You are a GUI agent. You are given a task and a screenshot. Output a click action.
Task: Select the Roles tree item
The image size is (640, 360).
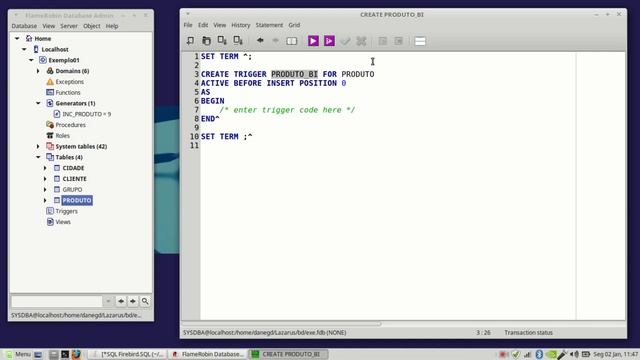point(62,136)
